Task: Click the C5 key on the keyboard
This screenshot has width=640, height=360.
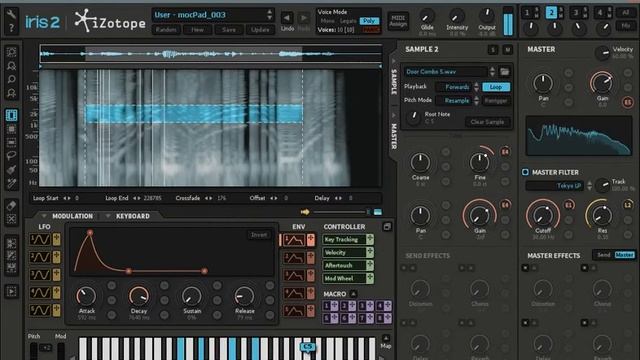Action: tap(307, 347)
